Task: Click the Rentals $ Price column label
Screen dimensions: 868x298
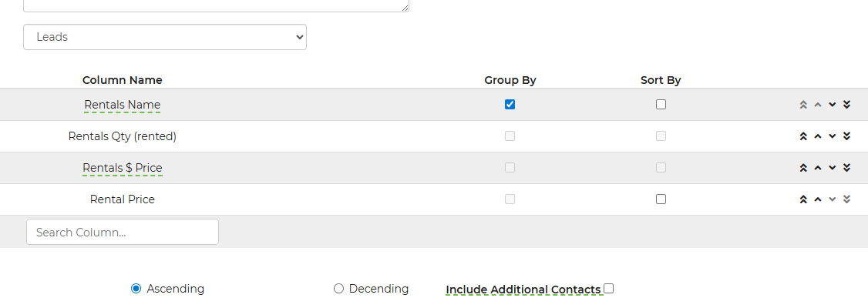Action: pyautogui.click(x=123, y=168)
